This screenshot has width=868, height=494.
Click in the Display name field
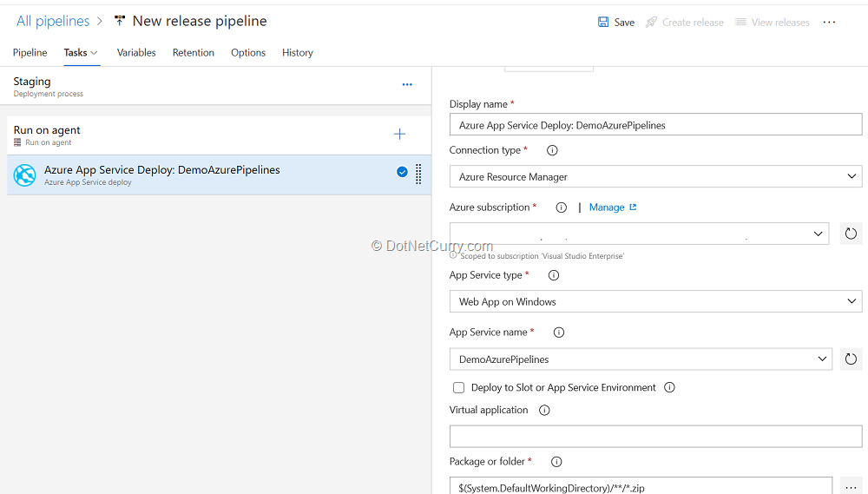pyautogui.click(x=656, y=125)
